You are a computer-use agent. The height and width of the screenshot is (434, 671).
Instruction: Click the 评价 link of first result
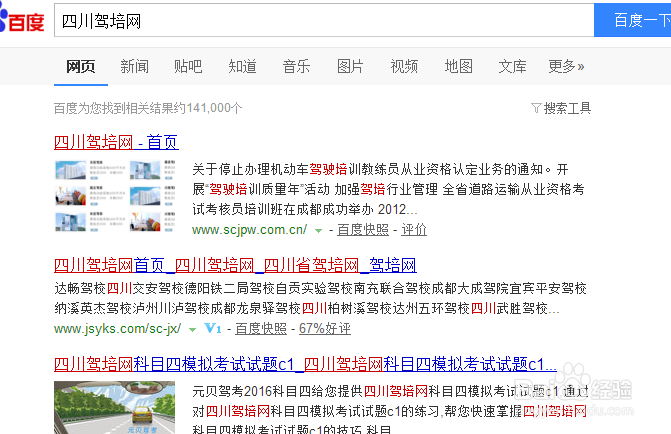414,230
